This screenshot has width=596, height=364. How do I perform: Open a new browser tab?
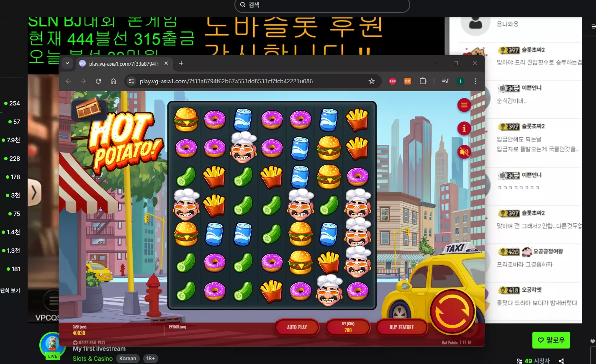(x=181, y=63)
